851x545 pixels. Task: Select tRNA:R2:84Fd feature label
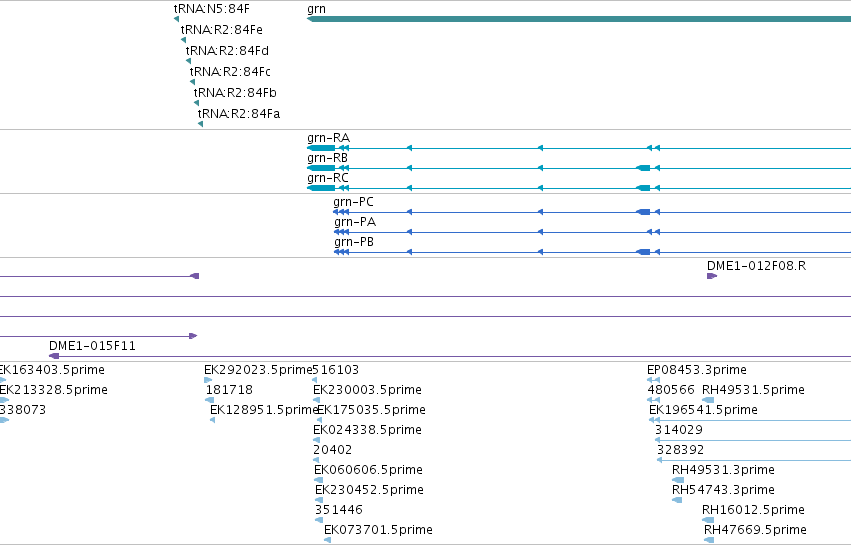pos(227,50)
